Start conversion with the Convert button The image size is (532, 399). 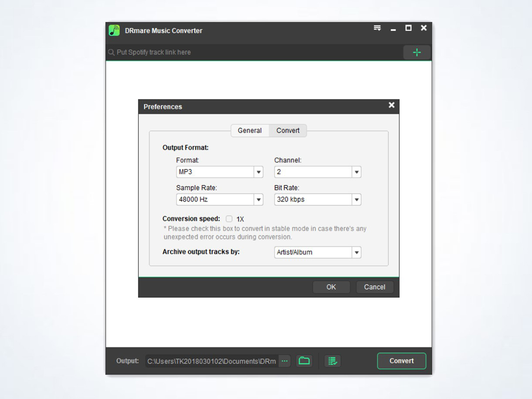[402, 361]
